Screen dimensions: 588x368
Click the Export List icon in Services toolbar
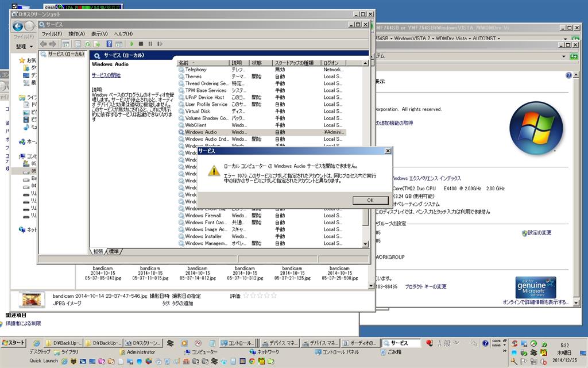coord(96,44)
